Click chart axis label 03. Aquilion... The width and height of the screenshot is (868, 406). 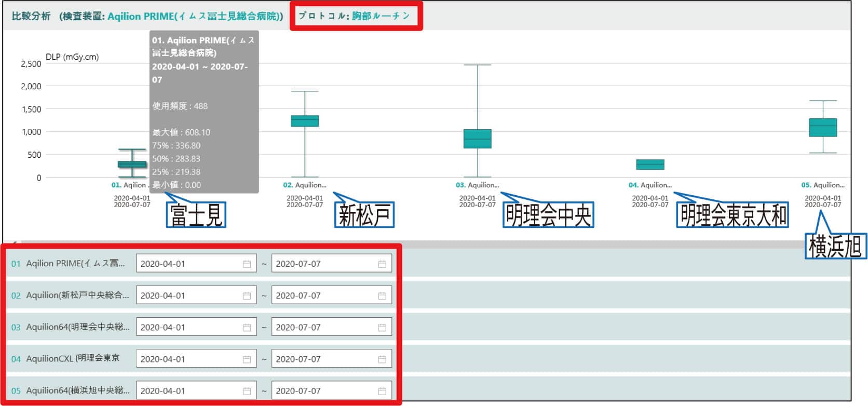click(x=478, y=185)
